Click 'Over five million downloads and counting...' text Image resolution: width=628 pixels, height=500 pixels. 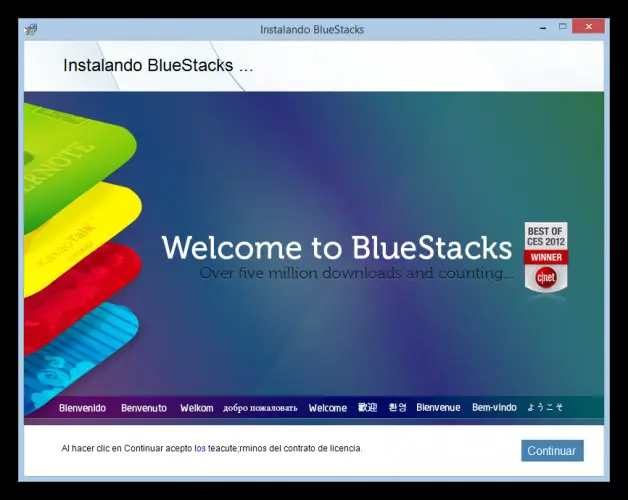[x=356, y=273]
